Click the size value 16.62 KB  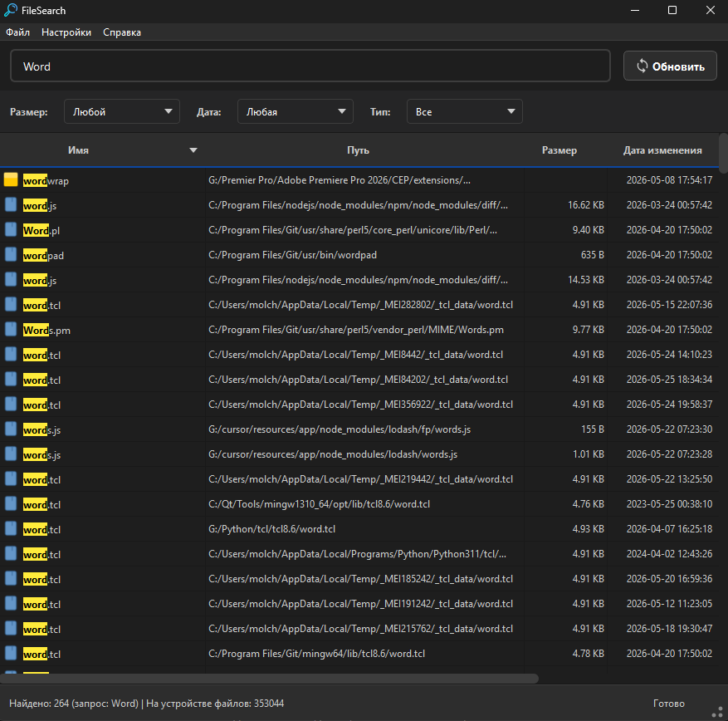pos(585,205)
